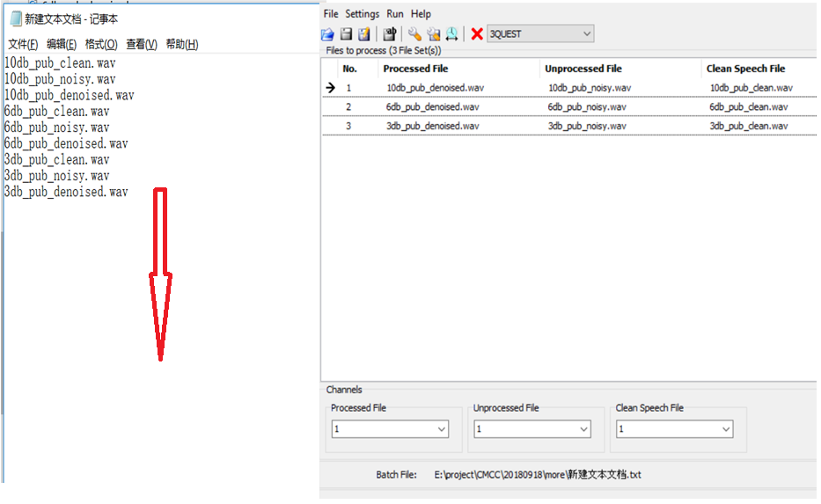This screenshot has width=821, height=504.
Task: Click the single wrench settings icon
Action: [x=414, y=34]
